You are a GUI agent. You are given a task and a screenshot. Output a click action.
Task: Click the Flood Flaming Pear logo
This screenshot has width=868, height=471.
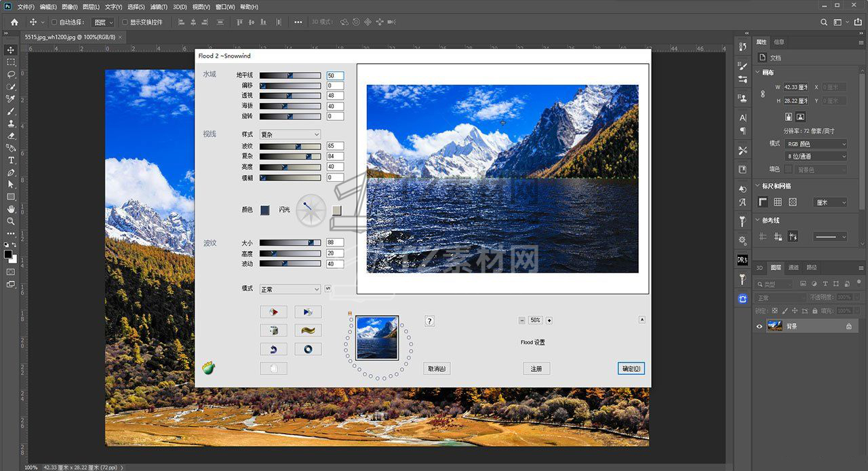click(x=209, y=368)
